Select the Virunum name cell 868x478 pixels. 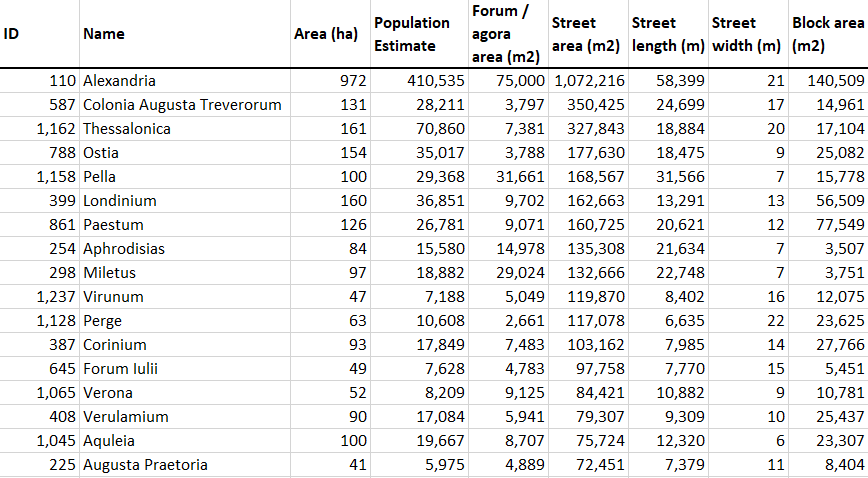pyautogui.click(x=185, y=297)
